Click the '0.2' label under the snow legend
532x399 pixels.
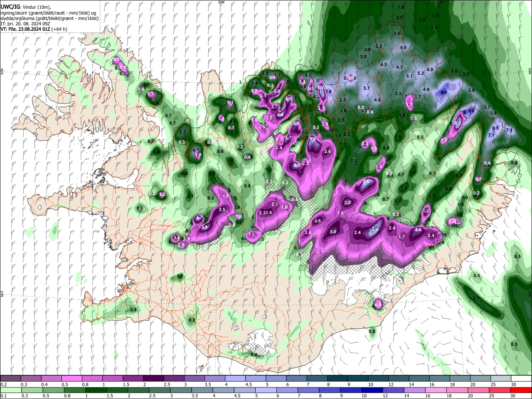point(3,384)
